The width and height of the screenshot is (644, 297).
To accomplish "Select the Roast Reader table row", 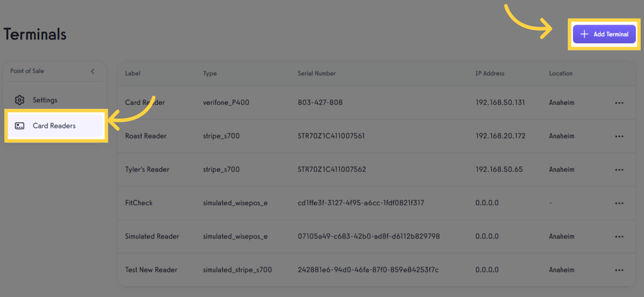I will point(330,136).
